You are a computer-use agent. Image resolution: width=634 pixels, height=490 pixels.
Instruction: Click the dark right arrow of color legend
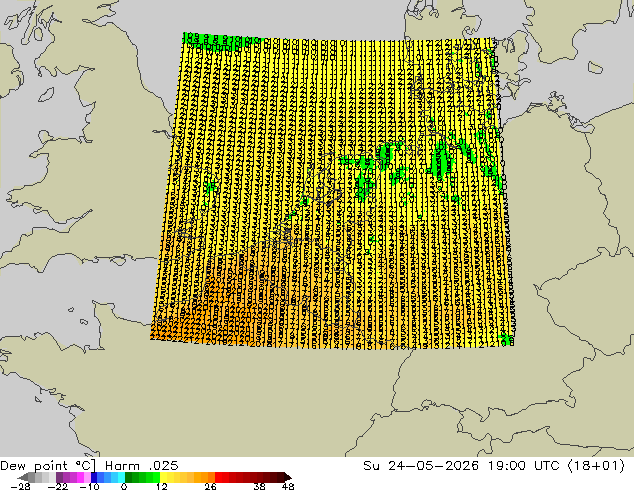tap(288, 477)
